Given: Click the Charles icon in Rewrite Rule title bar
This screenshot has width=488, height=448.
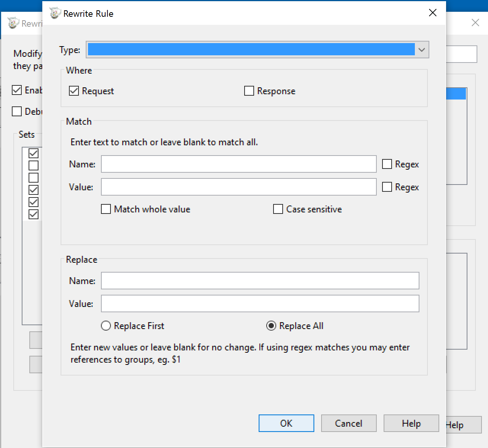Looking at the screenshot, I should pos(55,13).
